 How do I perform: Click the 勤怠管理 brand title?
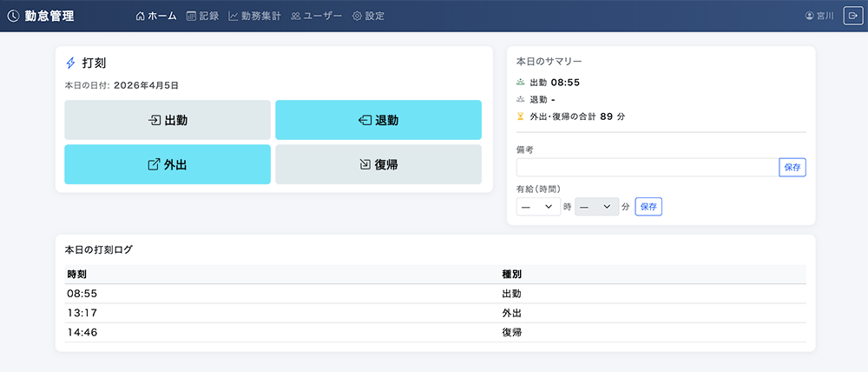[49, 16]
